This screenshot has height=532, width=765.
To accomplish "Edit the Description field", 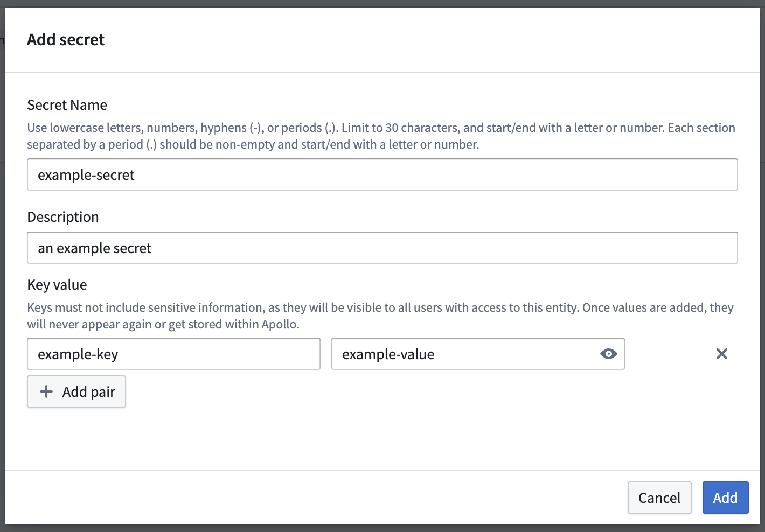I will point(382,248).
